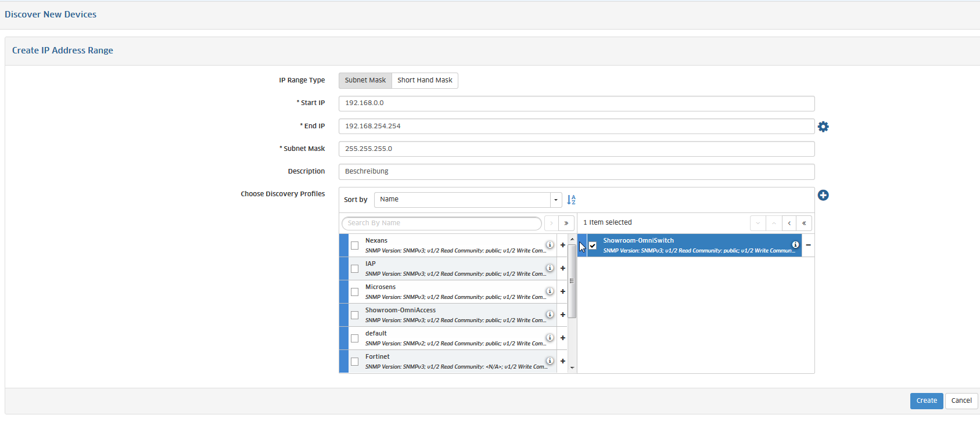The width and height of the screenshot is (980, 422).
Task: Add the Fortinet profile with plus icon
Action: pyautogui.click(x=562, y=361)
